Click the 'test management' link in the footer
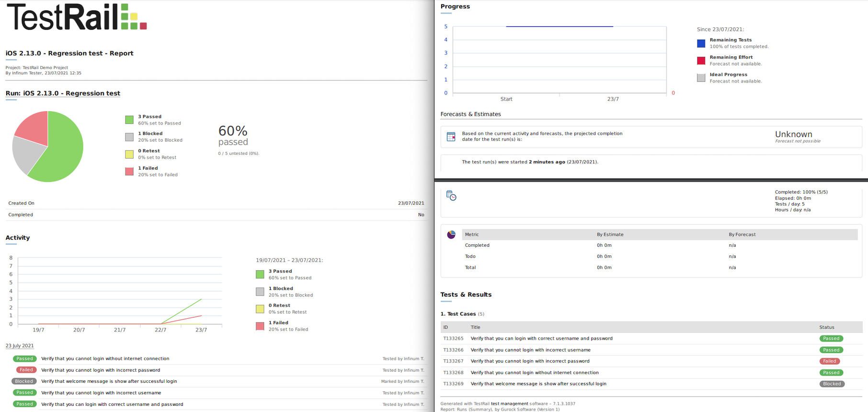The width and height of the screenshot is (868, 412). coord(510,404)
